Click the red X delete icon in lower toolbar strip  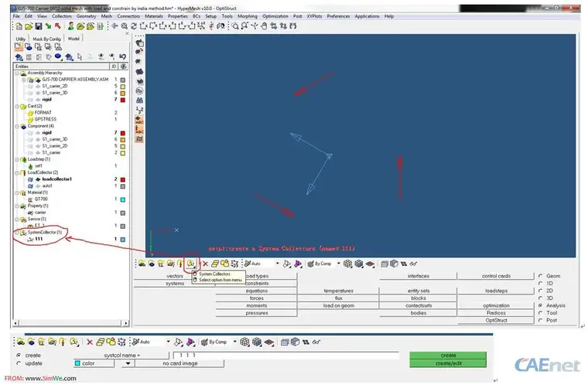point(90,342)
